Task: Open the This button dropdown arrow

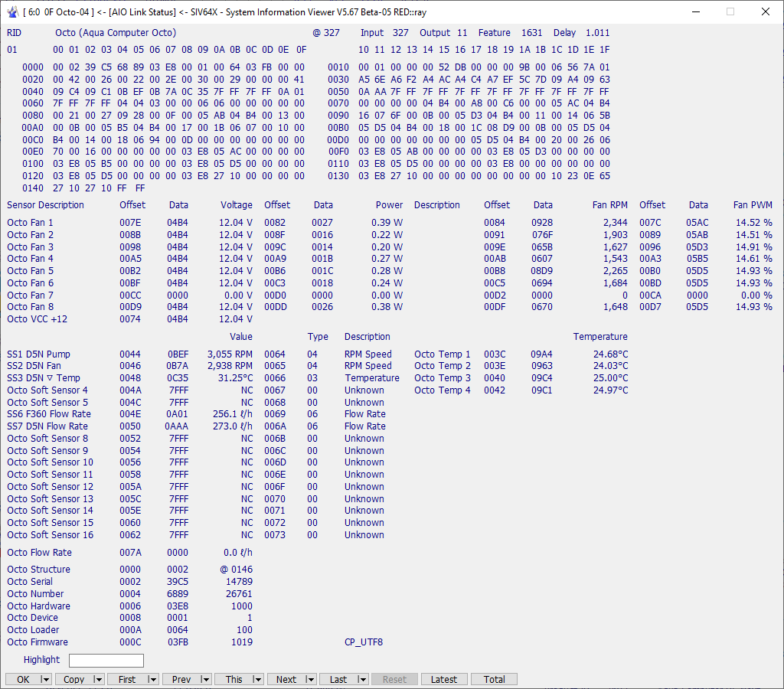Action: tap(256, 679)
